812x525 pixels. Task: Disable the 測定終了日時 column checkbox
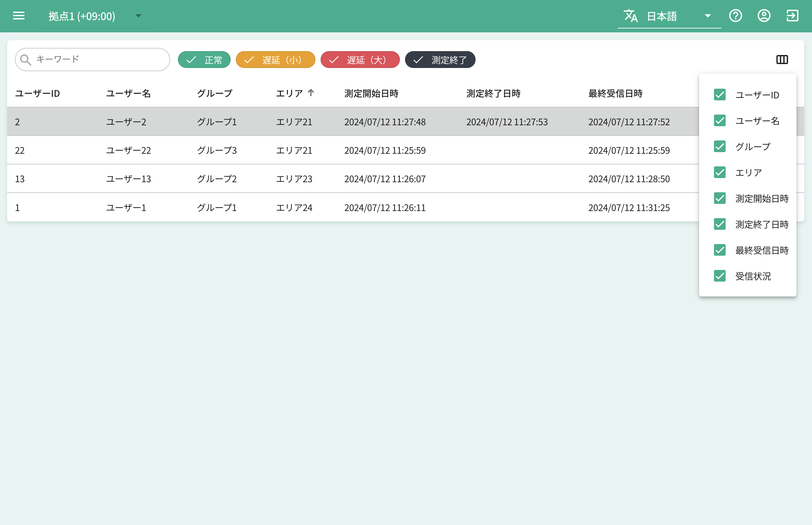[719, 224]
